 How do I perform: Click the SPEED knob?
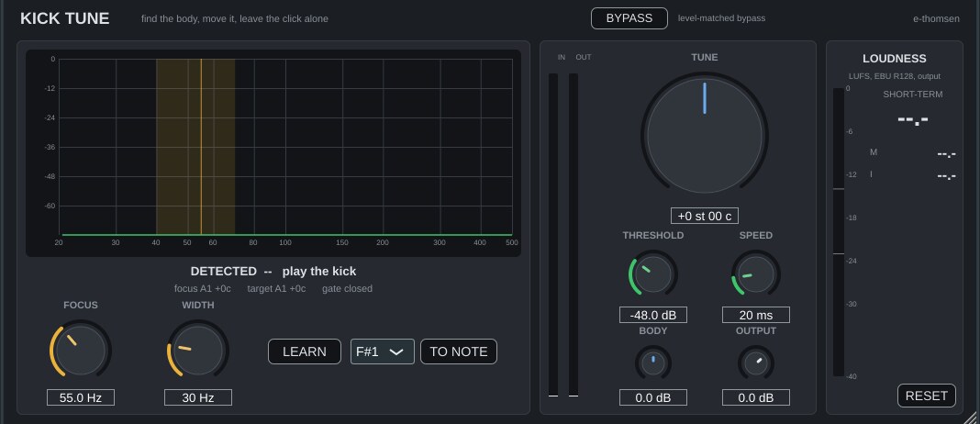tap(755, 273)
